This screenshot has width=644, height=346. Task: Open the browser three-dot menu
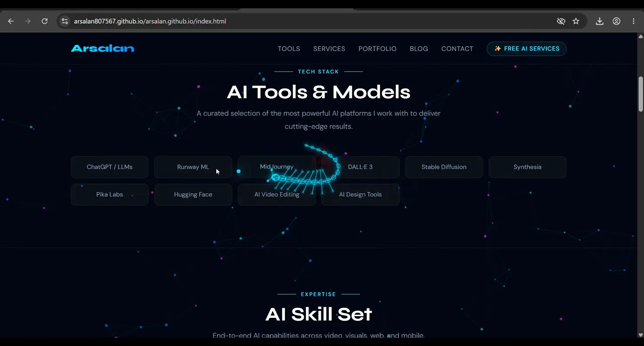pyautogui.click(x=634, y=21)
